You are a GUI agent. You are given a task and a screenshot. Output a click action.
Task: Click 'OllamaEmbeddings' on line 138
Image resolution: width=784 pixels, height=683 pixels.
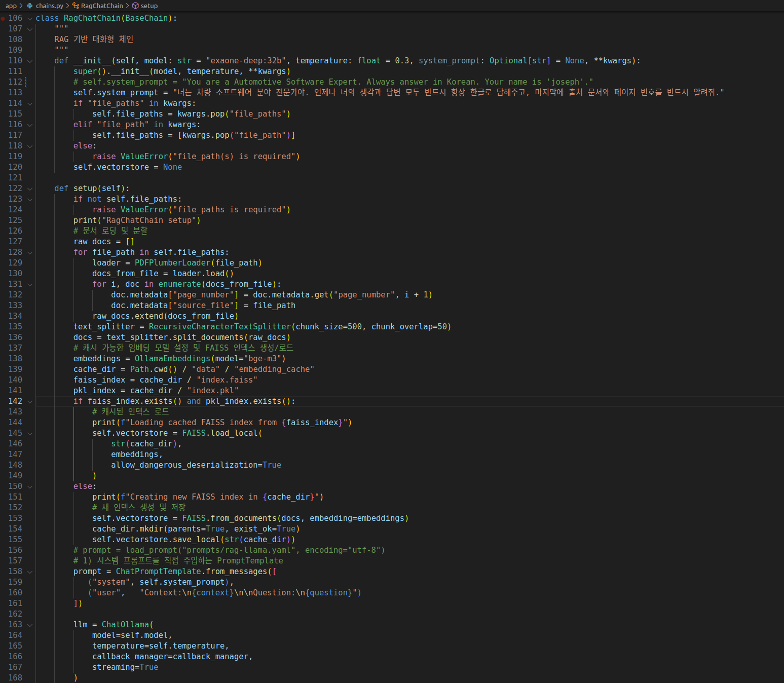pyautogui.click(x=172, y=359)
